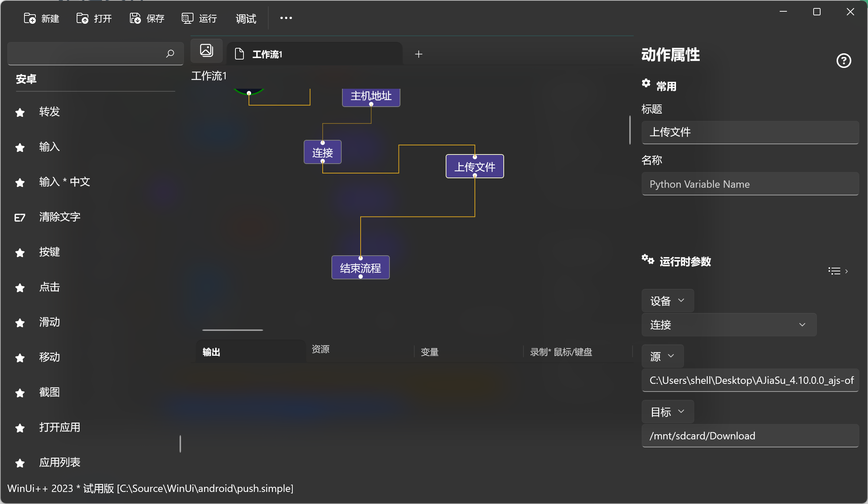Click the Open folder icon in toolbar
Viewport: 868px width, 504px height.
(82, 18)
